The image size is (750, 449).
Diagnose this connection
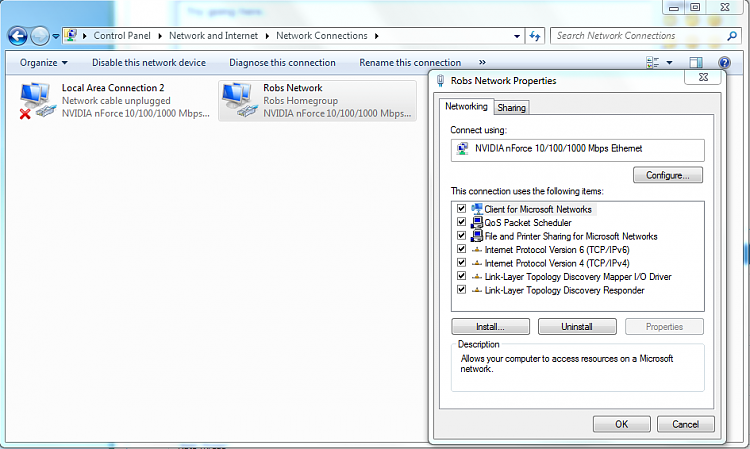pyautogui.click(x=282, y=63)
